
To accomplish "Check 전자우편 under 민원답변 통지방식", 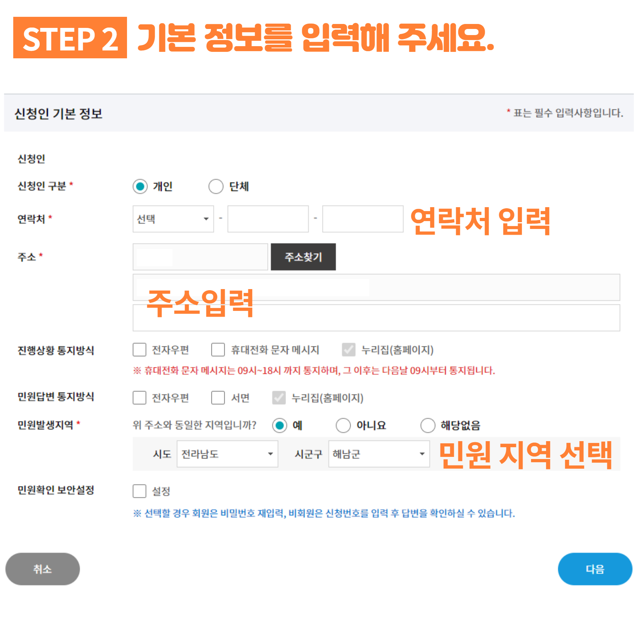I will tap(140, 397).
